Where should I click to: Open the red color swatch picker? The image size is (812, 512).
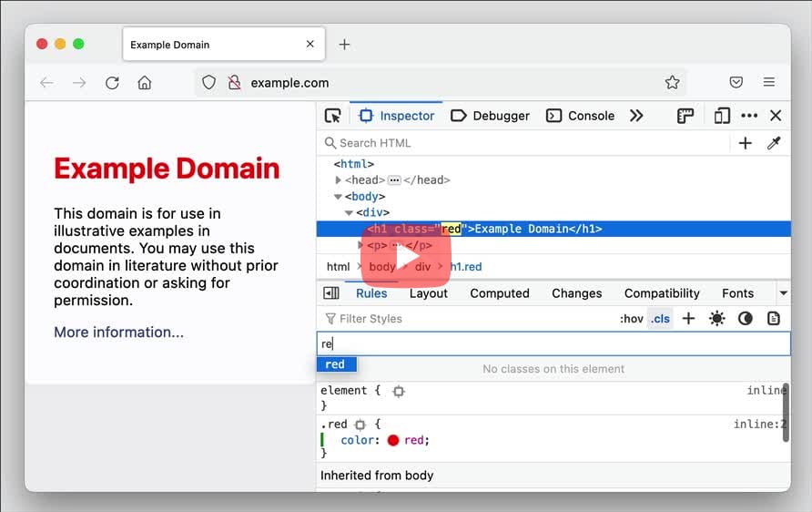click(393, 440)
